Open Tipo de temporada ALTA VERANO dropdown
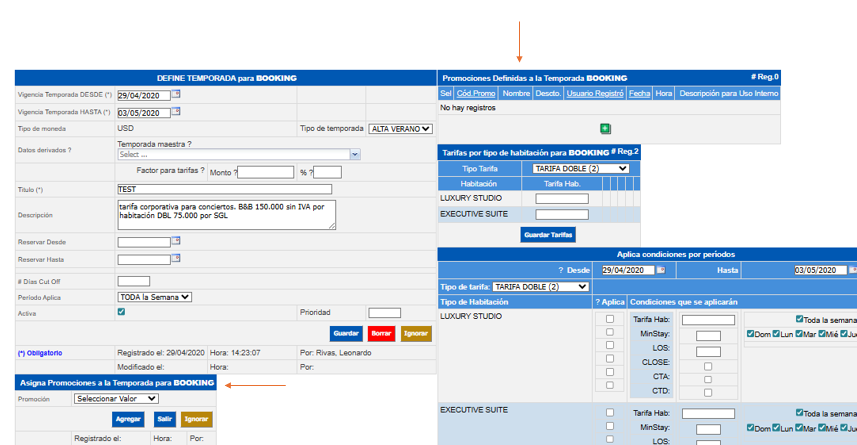Screen dimensions: 857x445 tap(400, 129)
